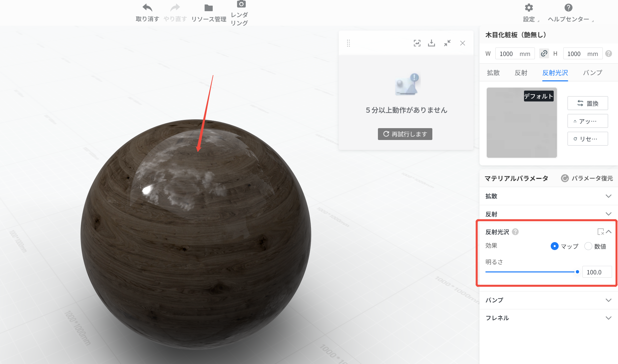Click the rendering camera icon
Screen dimensions: 618x364
[241, 4]
